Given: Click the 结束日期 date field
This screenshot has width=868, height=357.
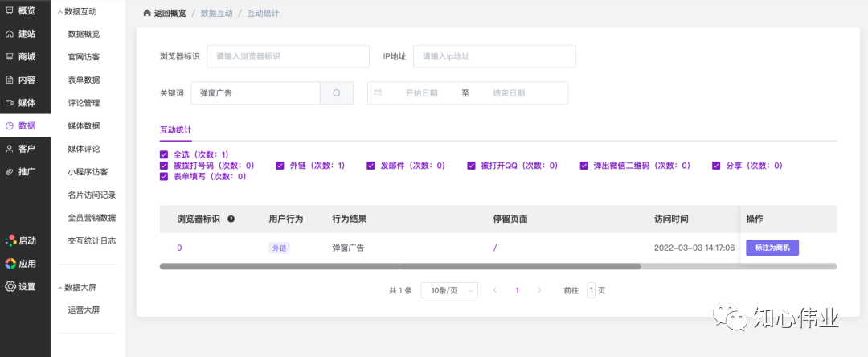Looking at the screenshot, I should (509, 93).
